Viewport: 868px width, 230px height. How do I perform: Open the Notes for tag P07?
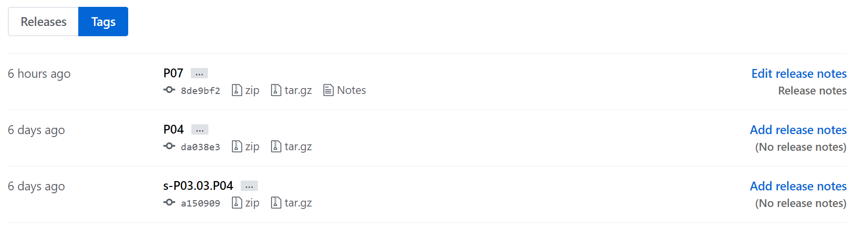point(345,90)
